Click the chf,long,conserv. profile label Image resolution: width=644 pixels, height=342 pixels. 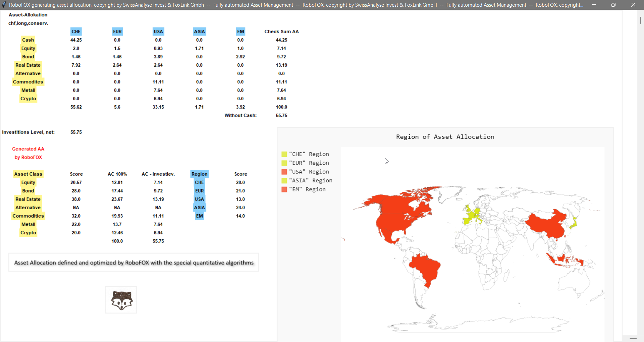[28, 23]
